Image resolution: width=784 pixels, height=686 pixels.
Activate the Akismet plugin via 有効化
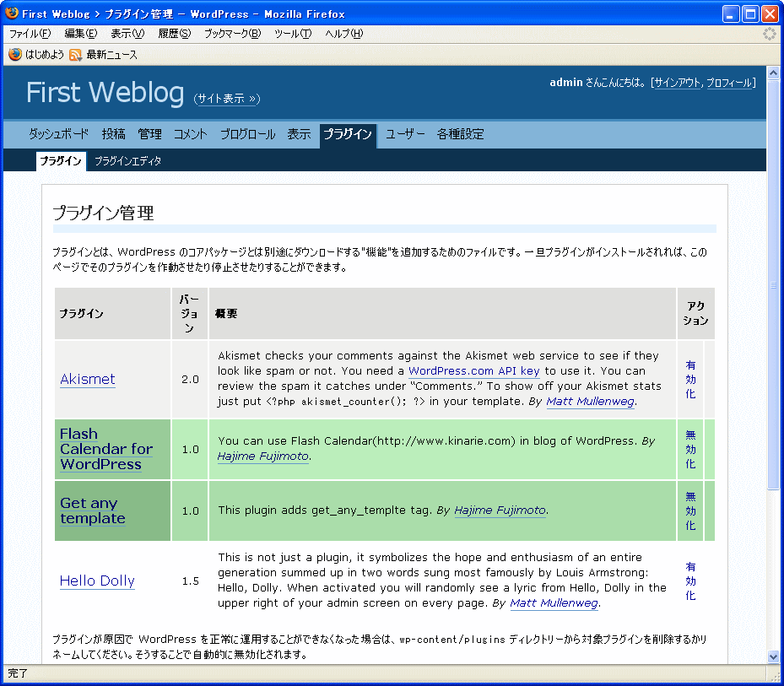pos(690,380)
